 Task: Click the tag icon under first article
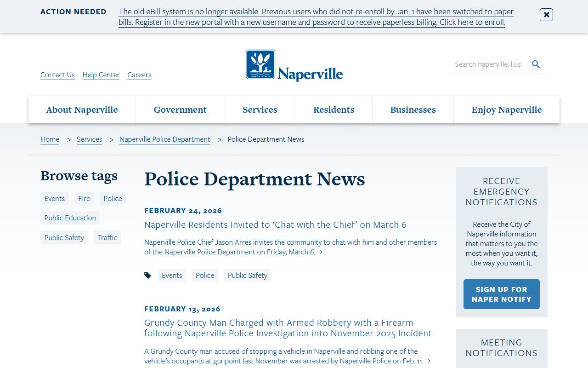click(x=147, y=276)
